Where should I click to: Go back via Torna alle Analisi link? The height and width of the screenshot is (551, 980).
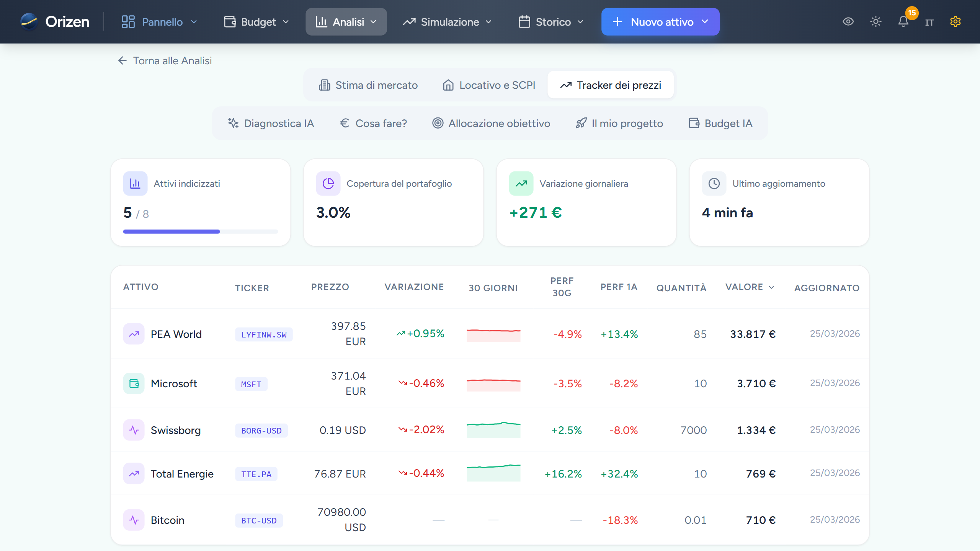click(164, 60)
